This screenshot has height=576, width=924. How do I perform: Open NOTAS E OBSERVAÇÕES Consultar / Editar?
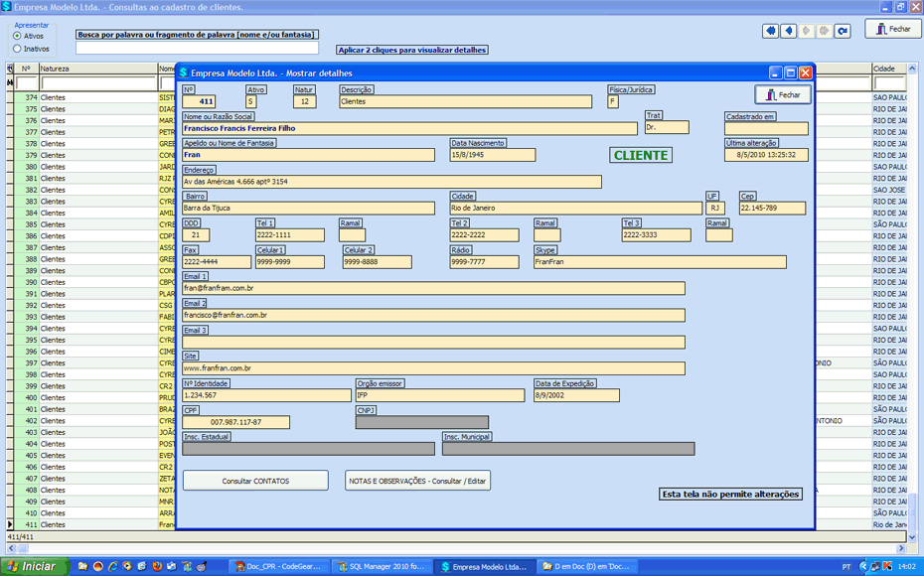pyautogui.click(x=417, y=481)
